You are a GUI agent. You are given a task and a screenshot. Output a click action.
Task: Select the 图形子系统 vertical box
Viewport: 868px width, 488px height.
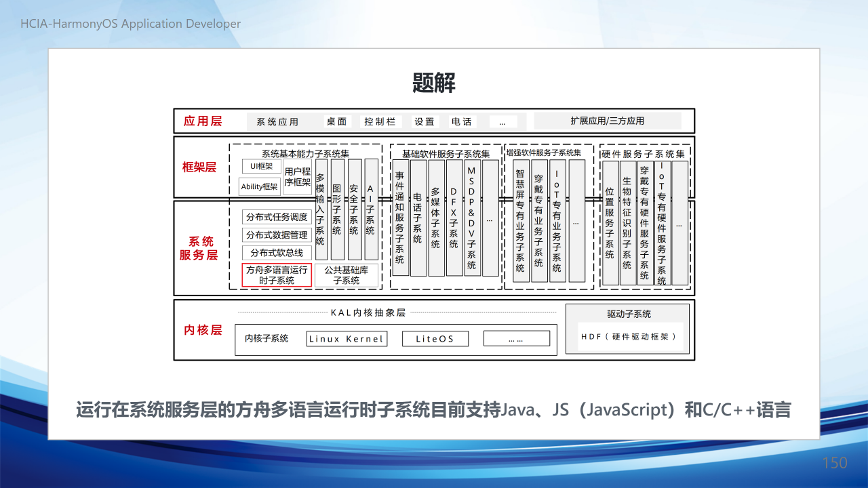337,209
